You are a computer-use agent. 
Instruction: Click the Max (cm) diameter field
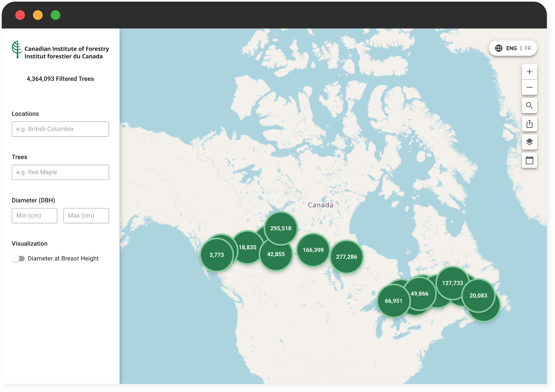point(86,216)
